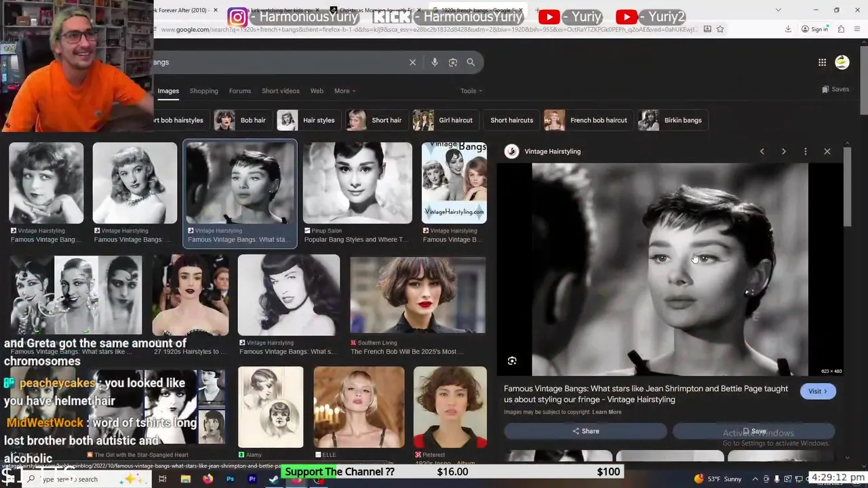The height and width of the screenshot is (488, 868).
Task: Bookmark this page with the star icon
Action: pyautogui.click(x=720, y=29)
